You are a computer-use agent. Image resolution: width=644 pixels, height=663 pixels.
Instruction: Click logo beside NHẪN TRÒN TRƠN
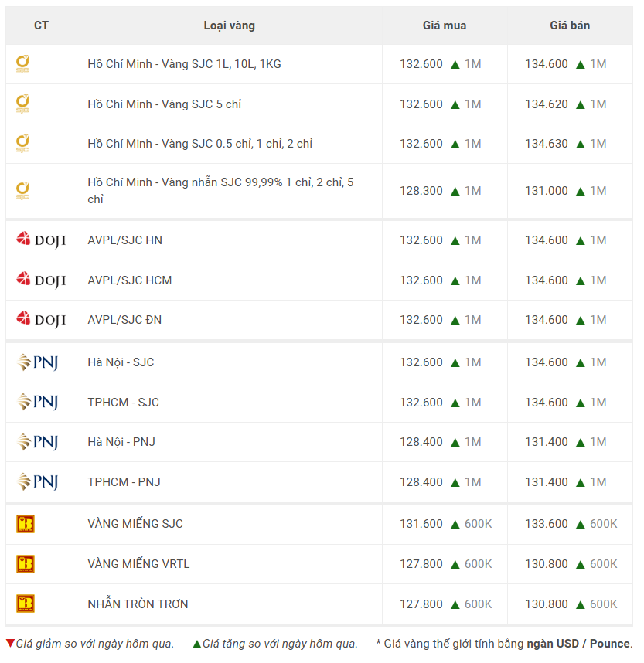tap(26, 603)
